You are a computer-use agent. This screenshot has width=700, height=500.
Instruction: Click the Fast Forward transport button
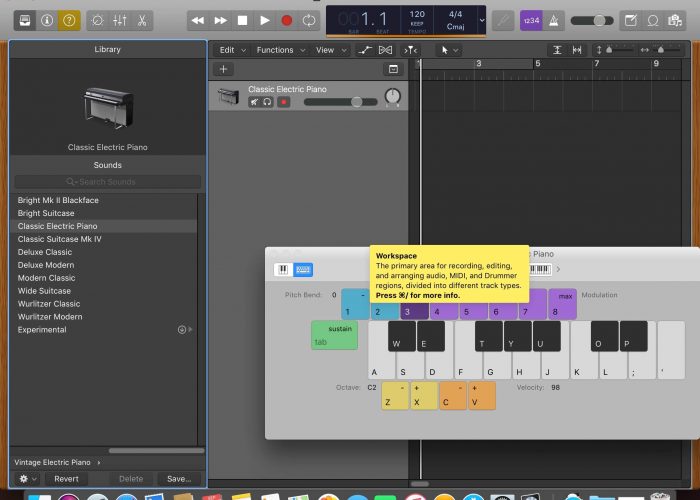click(x=221, y=21)
